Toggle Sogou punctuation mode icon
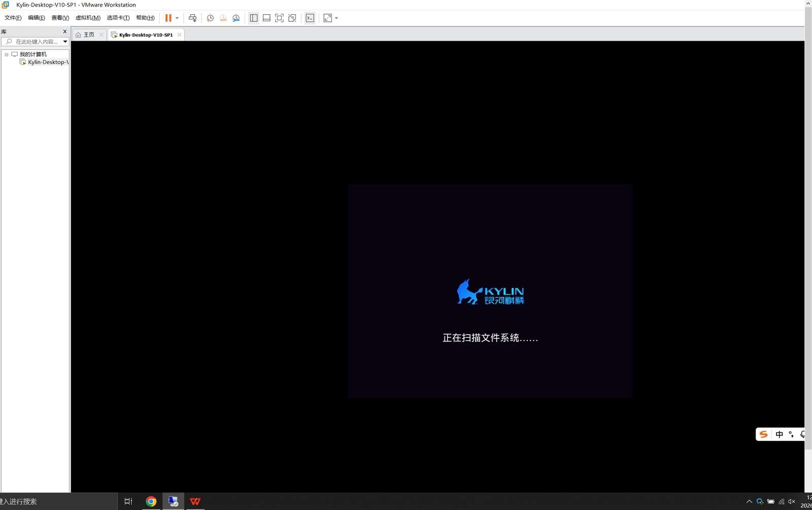The image size is (812, 510). click(791, 434)
